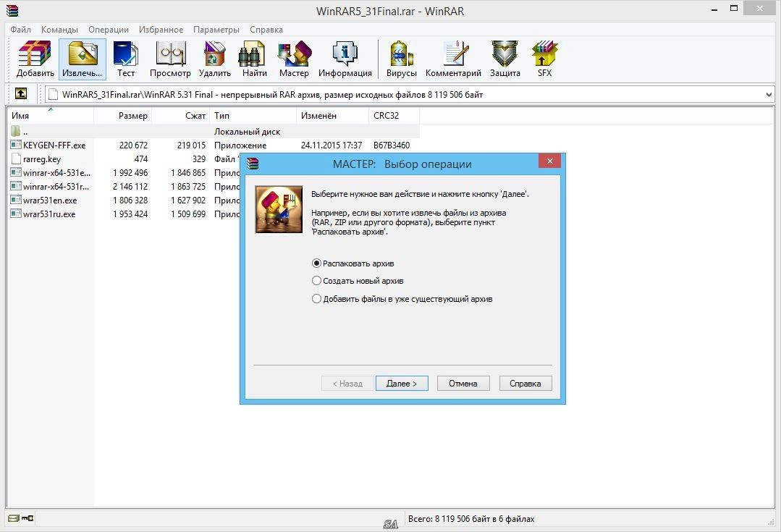The height and width of the screenshot is (532, 781).
Task: Select Добавить файлы в уже существующий архив
Action: (x=402, y=299)
